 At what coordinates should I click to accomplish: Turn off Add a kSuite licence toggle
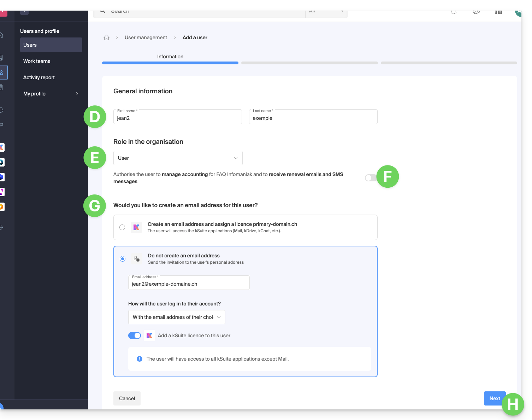click(135, 336)
